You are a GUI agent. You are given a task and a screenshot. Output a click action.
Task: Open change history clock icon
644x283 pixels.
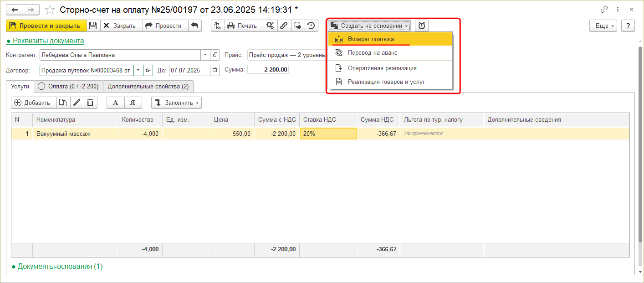(311, 26)
